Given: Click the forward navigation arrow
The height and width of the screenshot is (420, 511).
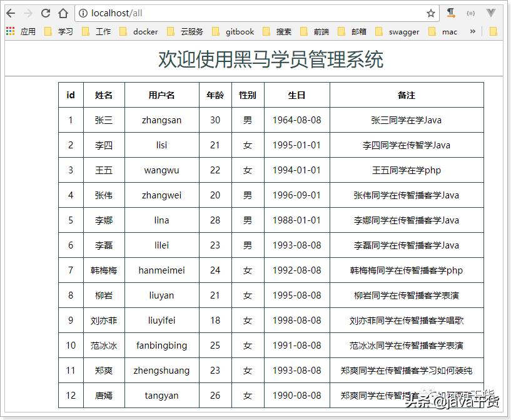Looking at the screenshot, I should click(27, 12).
